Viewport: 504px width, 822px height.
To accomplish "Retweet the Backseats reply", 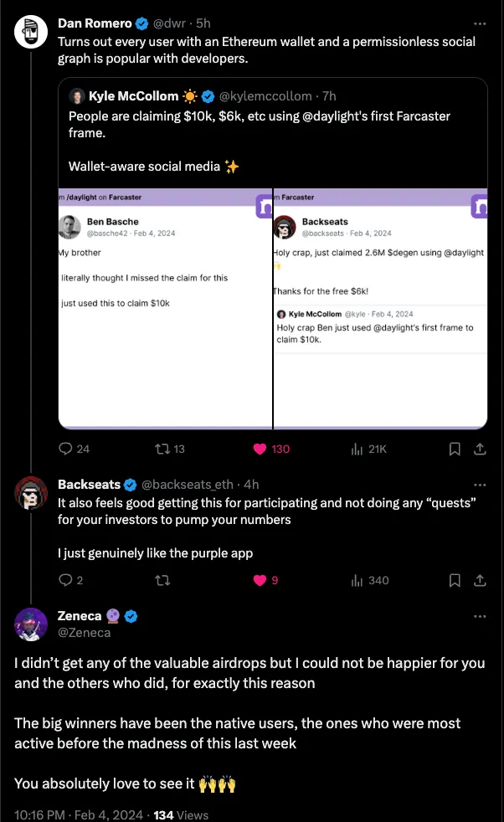I will coord(162,580).
